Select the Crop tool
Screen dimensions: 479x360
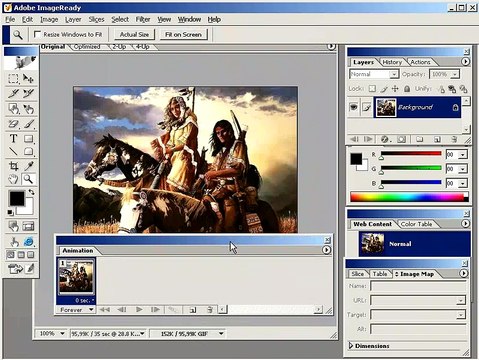[x=13, y=166]
